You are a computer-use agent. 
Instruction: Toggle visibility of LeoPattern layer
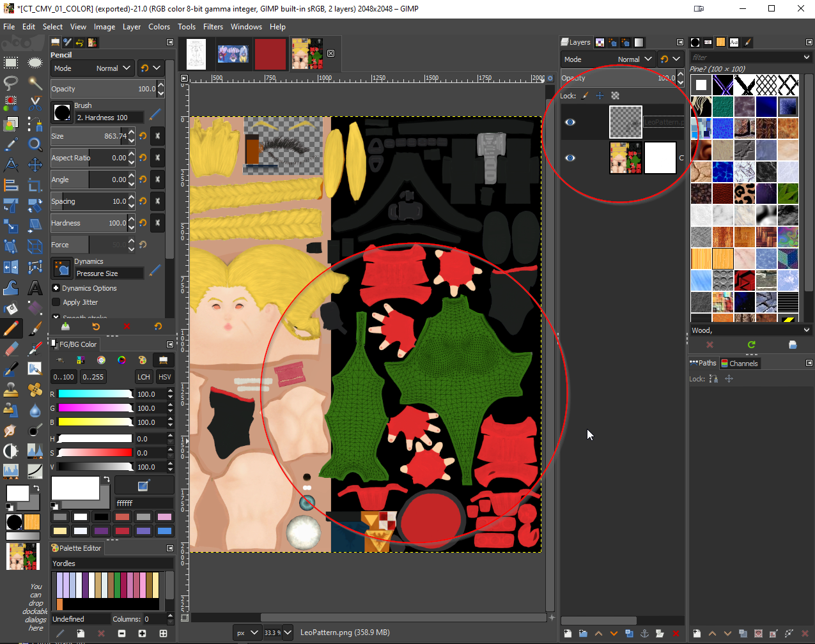pyautogui.click(x=570, y=122)
